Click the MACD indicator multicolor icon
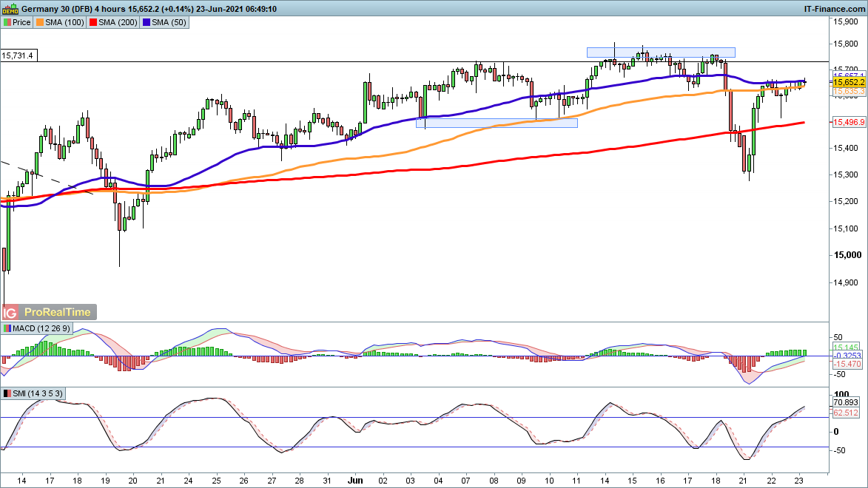 (x=7, y=328)
